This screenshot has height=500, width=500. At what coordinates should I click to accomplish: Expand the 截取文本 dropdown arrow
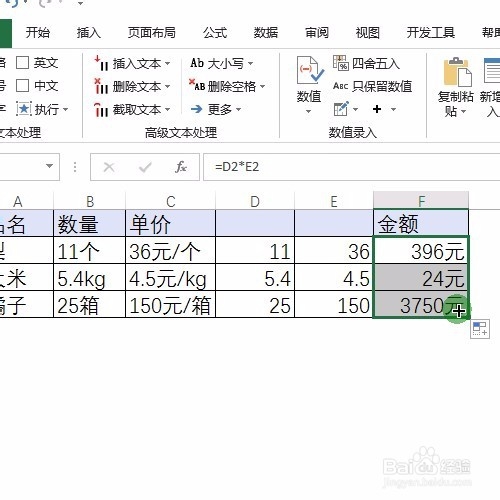click(x=167, y=110)
